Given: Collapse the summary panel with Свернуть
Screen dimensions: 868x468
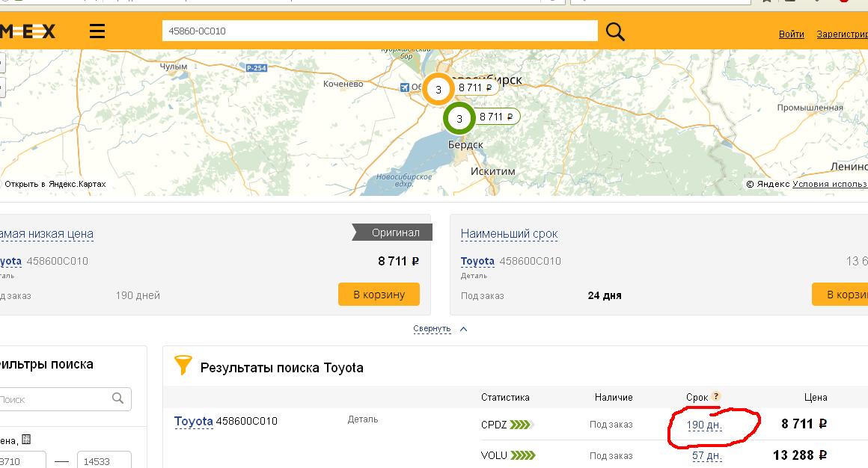Looking at the screenshot, I should point(433,329).
